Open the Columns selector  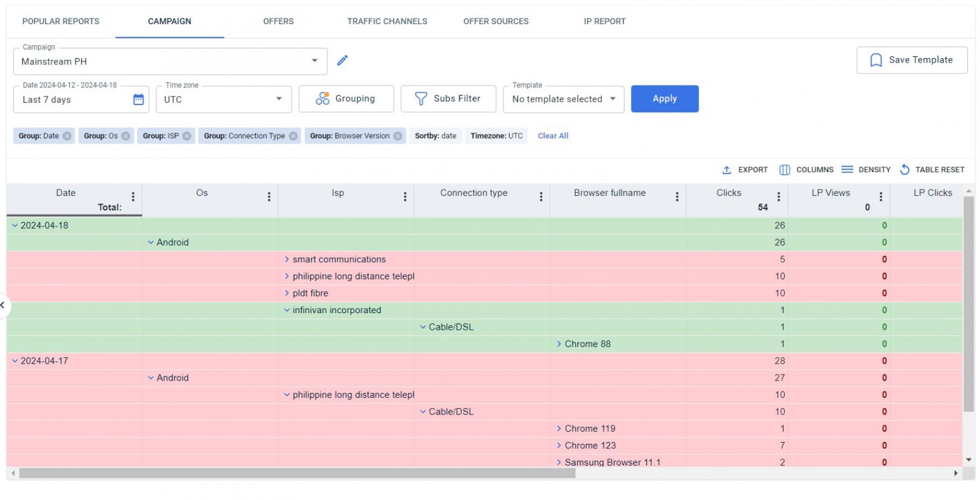[x=806, y=170]
